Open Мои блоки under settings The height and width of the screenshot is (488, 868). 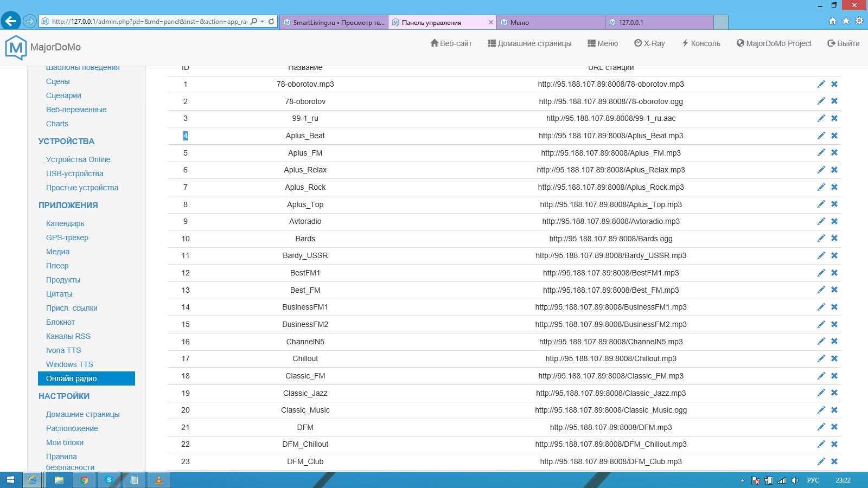pos(65,442)
